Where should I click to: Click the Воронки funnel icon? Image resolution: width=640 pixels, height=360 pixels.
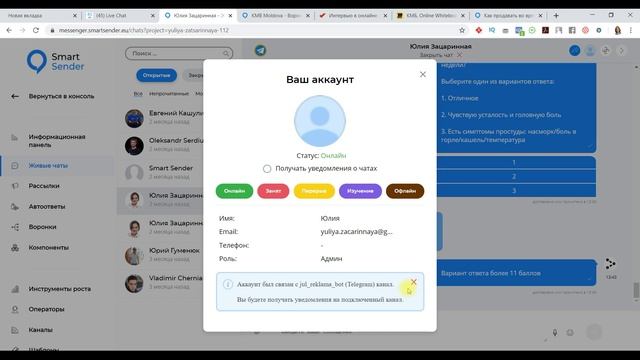15,227
